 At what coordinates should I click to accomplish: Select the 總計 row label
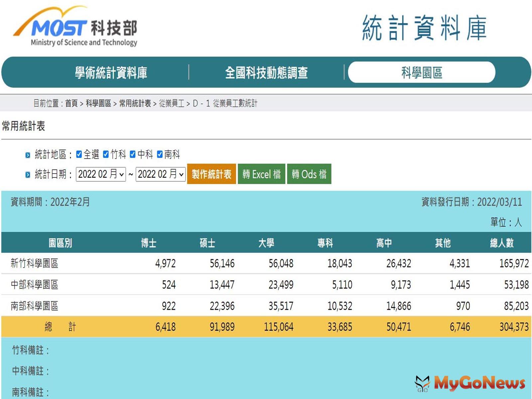click(61, 327)
